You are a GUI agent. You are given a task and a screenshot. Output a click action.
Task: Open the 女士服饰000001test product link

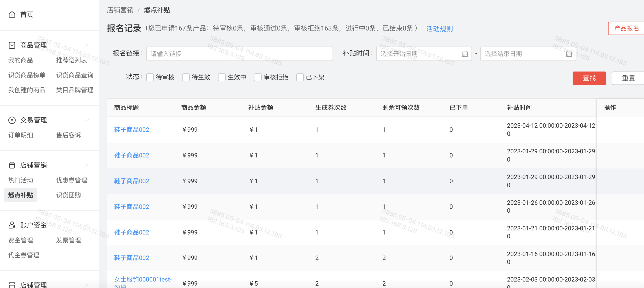click(143, 282)
